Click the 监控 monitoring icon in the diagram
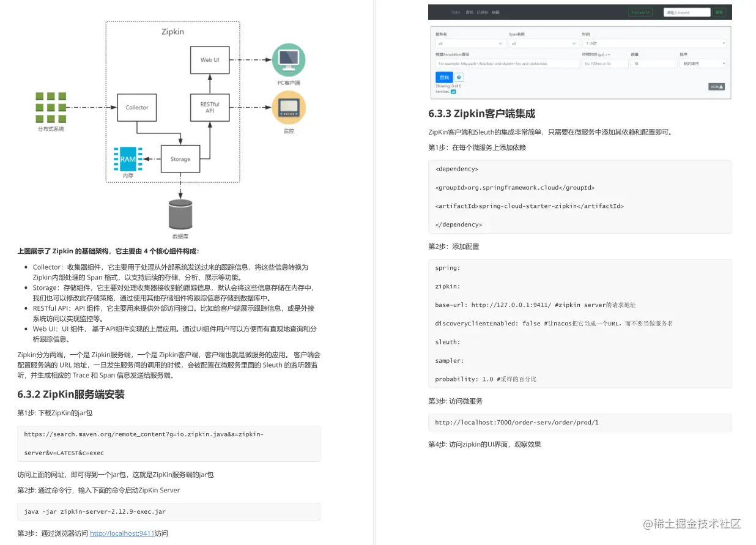This screenshot has width=756, height=545. (289, 108)
